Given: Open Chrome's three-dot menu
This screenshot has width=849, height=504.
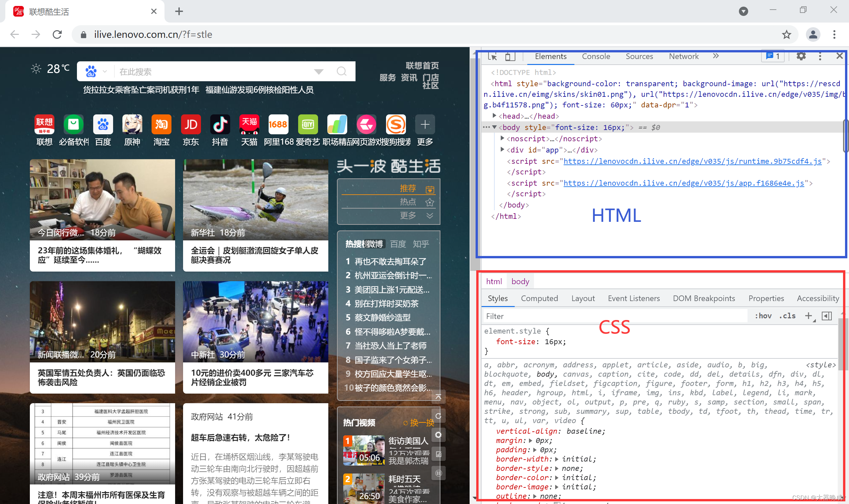Looking at the screenshot, I should coord(834,34).
